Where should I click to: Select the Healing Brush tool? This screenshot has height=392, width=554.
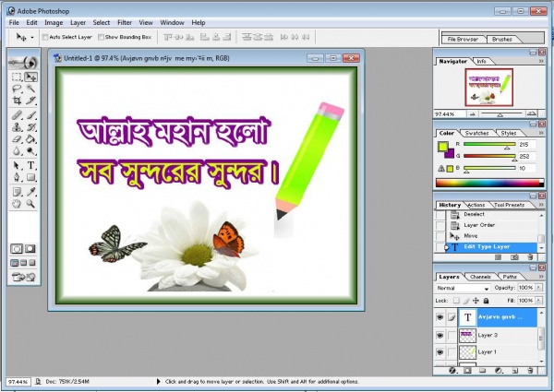(17, 115)
